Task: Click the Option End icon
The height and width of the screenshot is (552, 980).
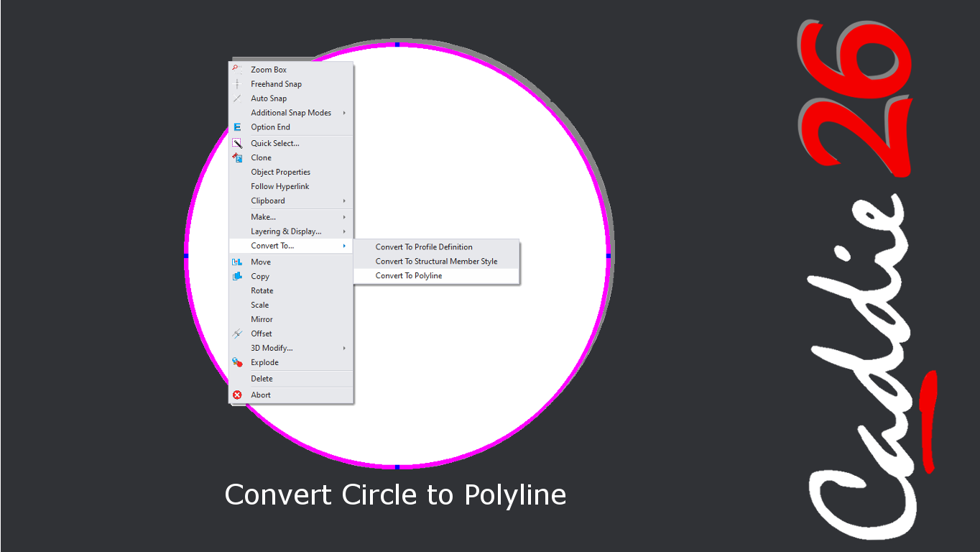Action: [237, 127]
